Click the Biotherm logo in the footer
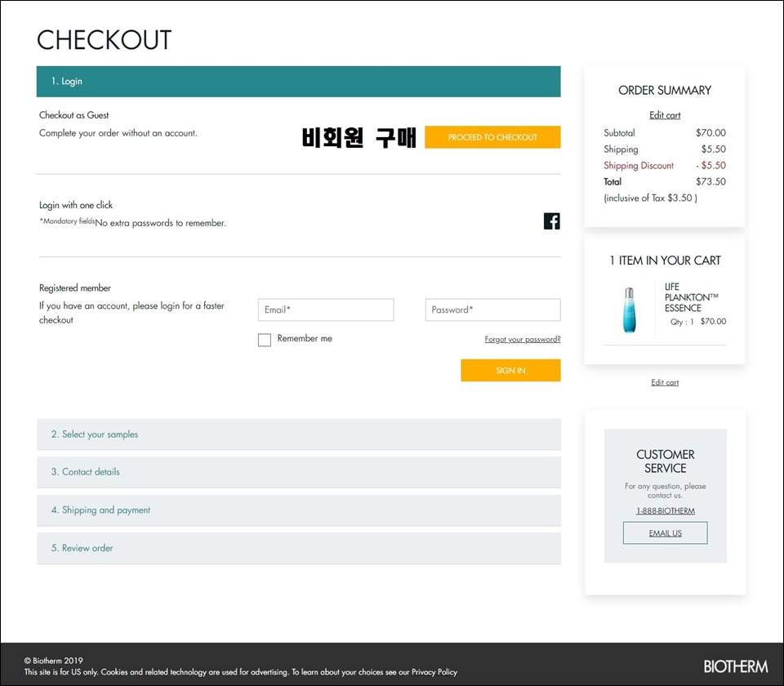The width and height of the screenshot is (784, 686). point(735,666)
